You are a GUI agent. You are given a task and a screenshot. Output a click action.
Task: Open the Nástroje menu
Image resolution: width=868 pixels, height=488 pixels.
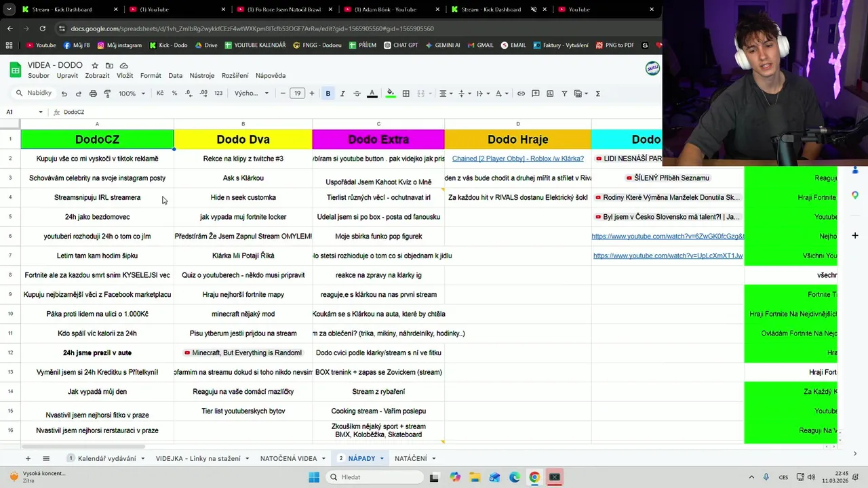202,76
